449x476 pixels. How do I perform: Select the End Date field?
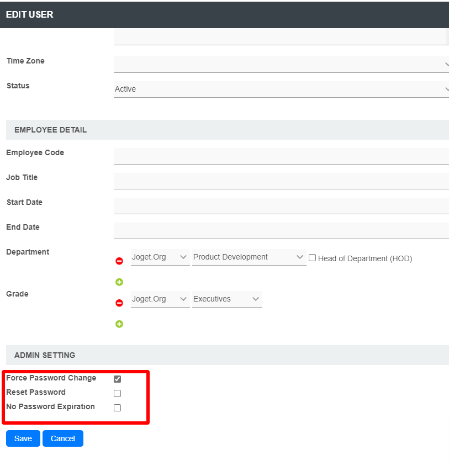coord(281,231)
